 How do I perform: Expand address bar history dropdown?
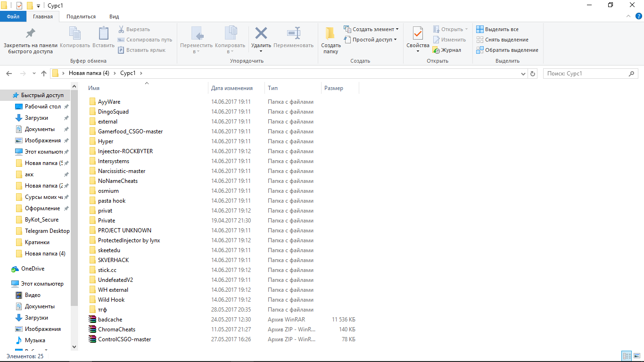[523, 74]
